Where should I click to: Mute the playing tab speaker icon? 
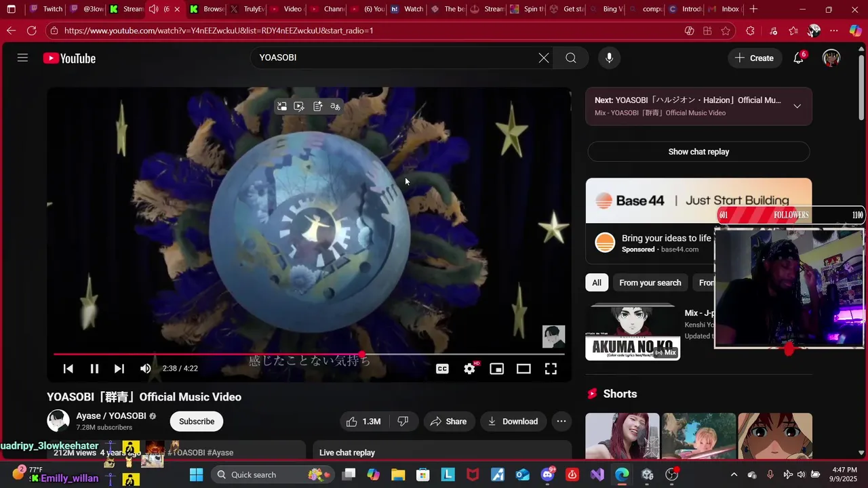pos(153,9)
